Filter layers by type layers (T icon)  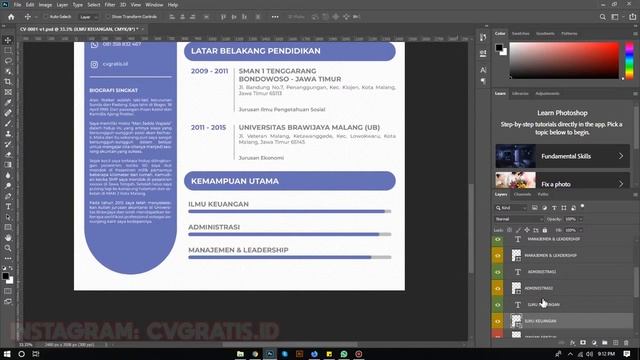click(554, 208)
